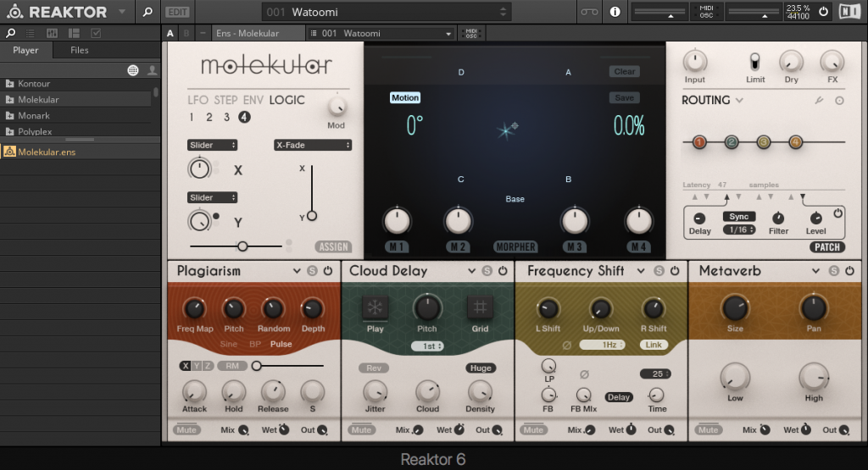Viewport: 868px width, 470px height.
Task: Click the Sync 1/16 delay stepper
Action: [739, 229]
